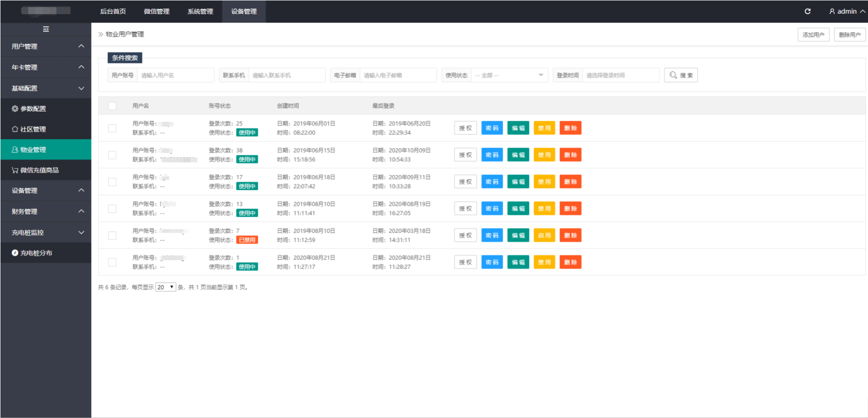This screenshot has height=418, width=868.
Task: Click 禁用 for the row with 38 logins
Action: click(544, 155)
